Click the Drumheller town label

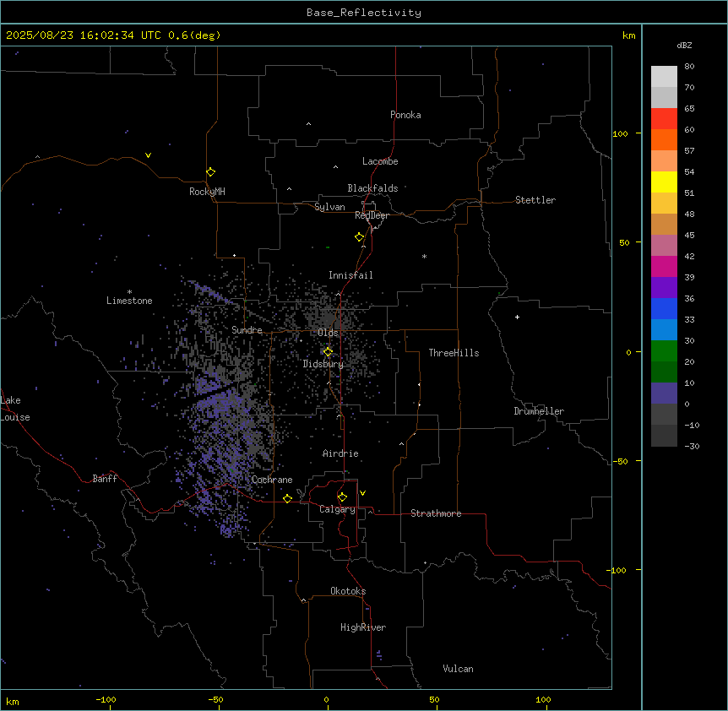point(539,411)
